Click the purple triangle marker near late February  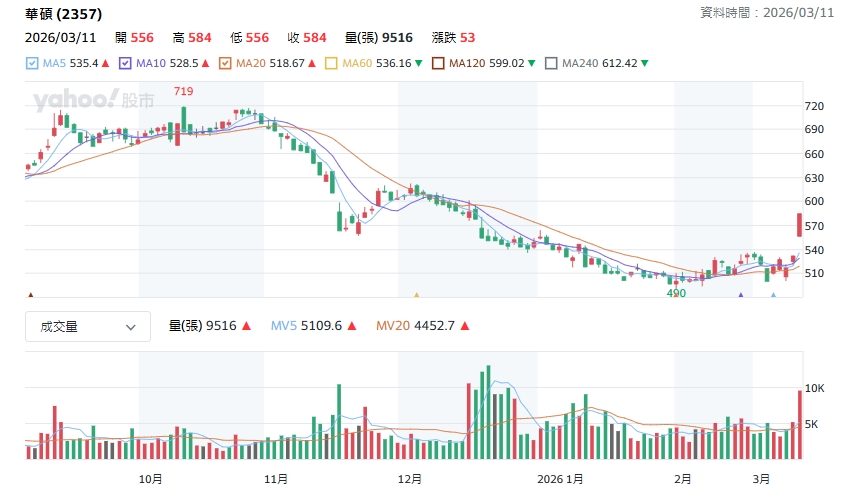pos(740,295)
